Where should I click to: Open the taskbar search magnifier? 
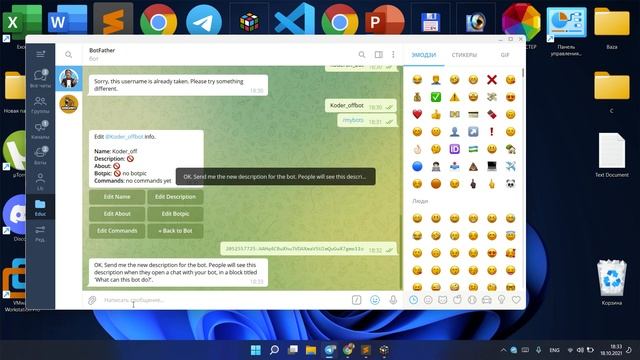click(x=274, y=350)
